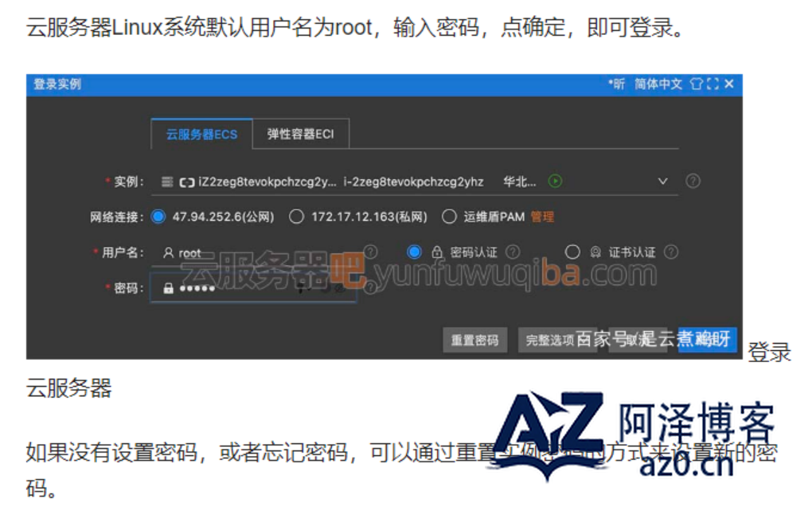Image resolution: width=812 pixels, height=510 pixels.
Task: Click the shirt theme icon in title bar
Action: [697, 84]
